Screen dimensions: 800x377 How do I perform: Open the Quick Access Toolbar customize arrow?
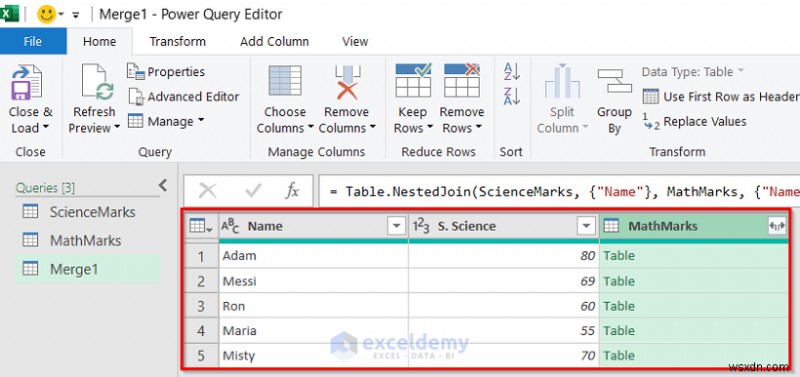76,15
